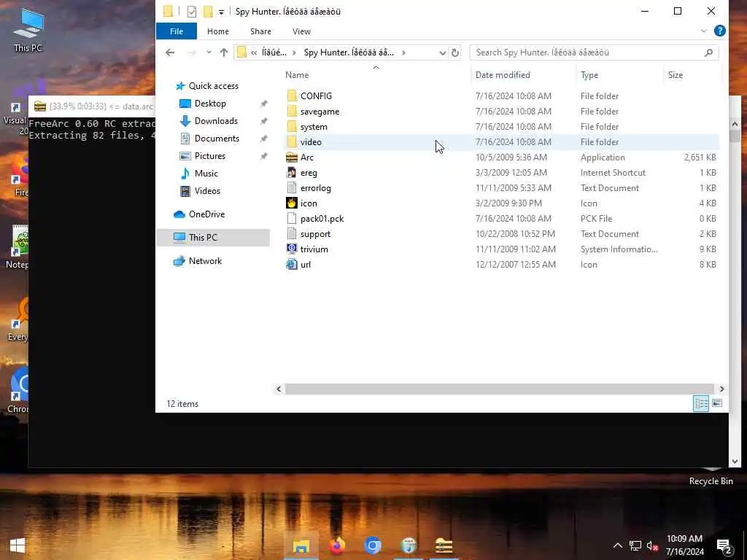
Task: Go back to previous folder
Action: tap(170, 52)
